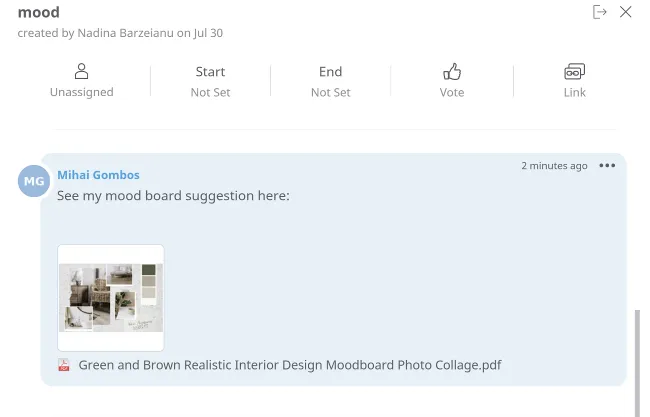Open the Unassigned assignee selector
The image size is (650, 417).
tap(81, 81)
